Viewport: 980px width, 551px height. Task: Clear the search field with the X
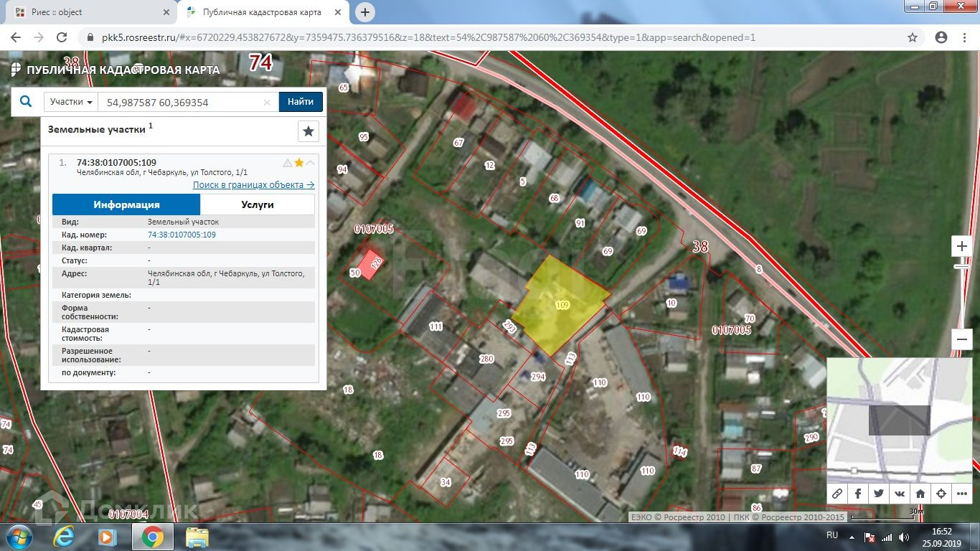[268, 103]
